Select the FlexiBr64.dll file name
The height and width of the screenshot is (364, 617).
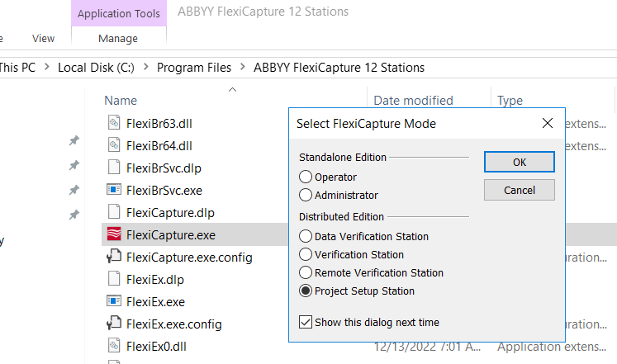[159, 146]
